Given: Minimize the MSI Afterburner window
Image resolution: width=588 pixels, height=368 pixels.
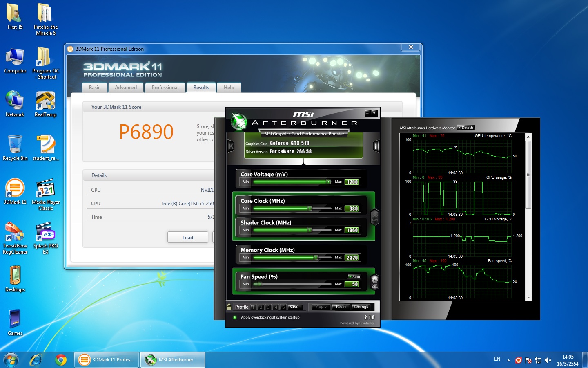Looking at the screenshot, I should click(x=367, y=113).
